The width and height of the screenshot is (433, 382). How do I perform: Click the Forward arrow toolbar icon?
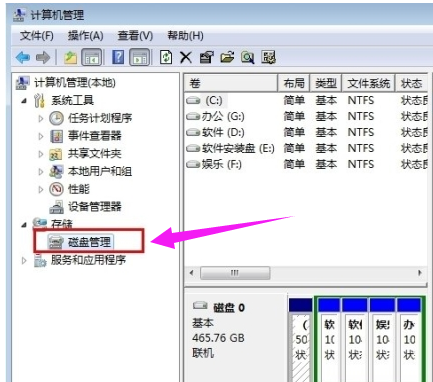point(43,58)
